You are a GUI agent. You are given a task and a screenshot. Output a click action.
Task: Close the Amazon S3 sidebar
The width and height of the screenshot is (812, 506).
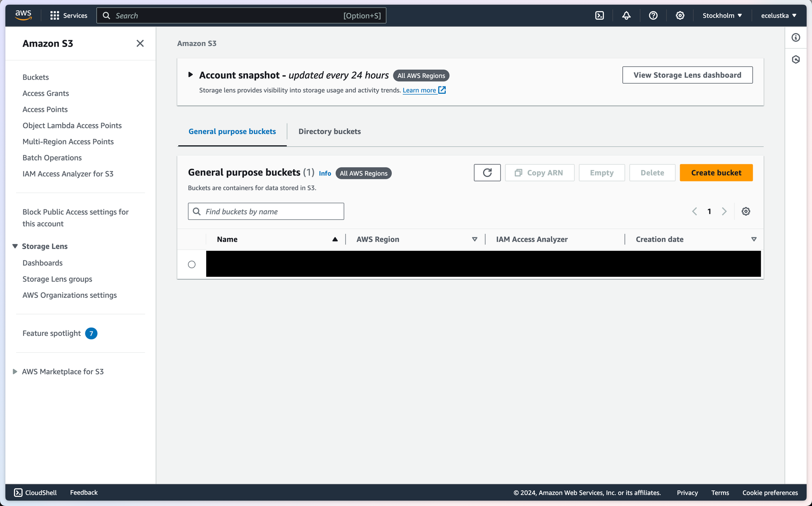point(140,43)
